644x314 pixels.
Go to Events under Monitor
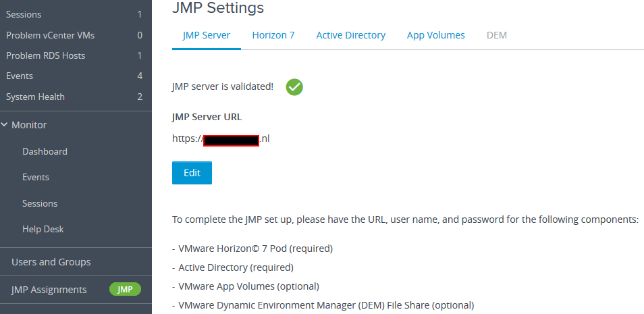pyautogui.click(x=36, y=178)
